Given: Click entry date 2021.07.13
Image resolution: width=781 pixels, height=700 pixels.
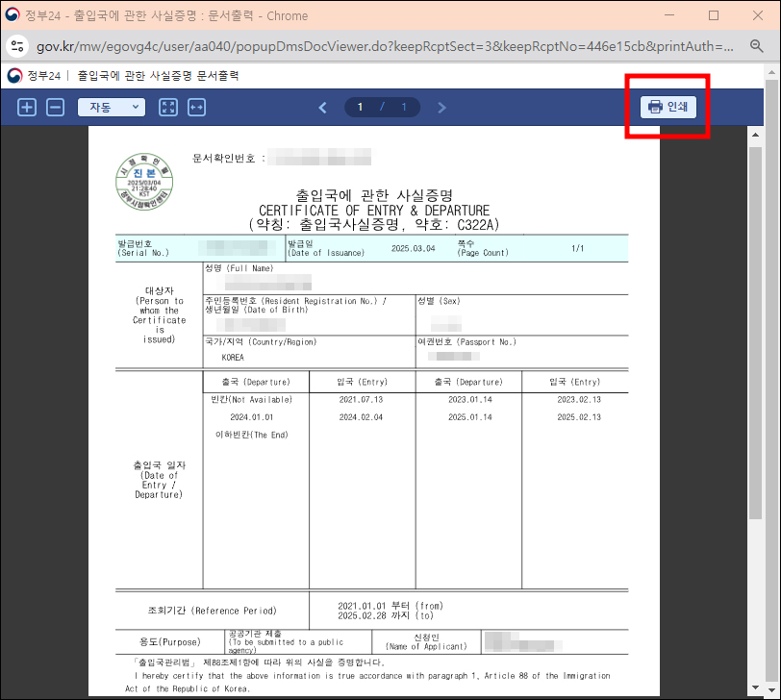Looking at the screenshot, I should tap(361, 399).
